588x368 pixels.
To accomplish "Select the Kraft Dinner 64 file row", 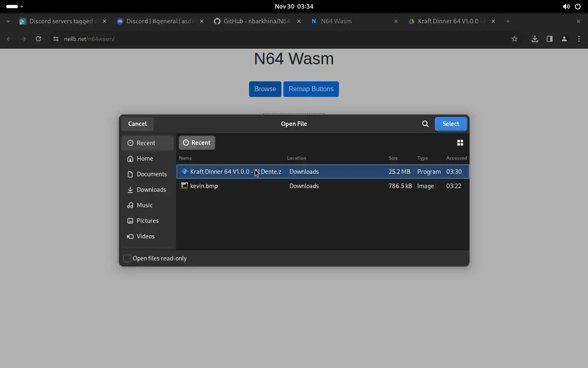I will (x=323, y=172).
